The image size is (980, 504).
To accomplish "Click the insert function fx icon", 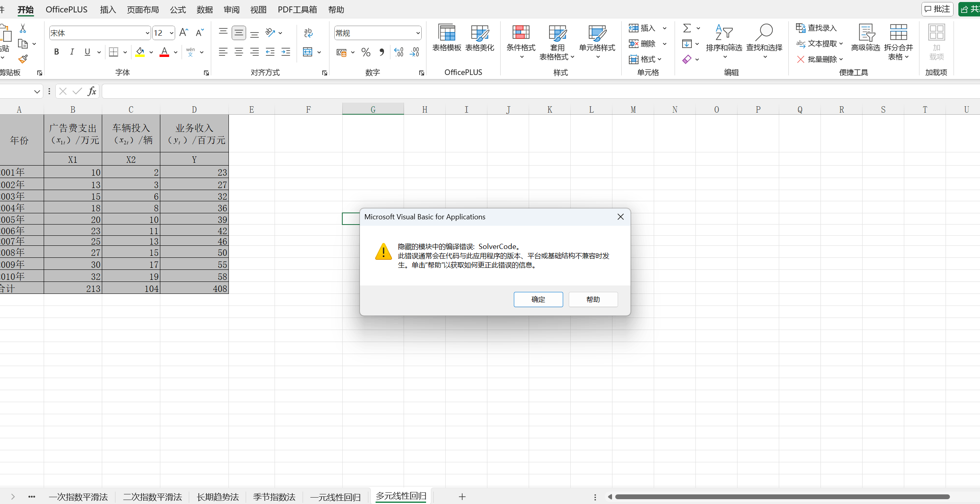I will click(x=92, y=91).
